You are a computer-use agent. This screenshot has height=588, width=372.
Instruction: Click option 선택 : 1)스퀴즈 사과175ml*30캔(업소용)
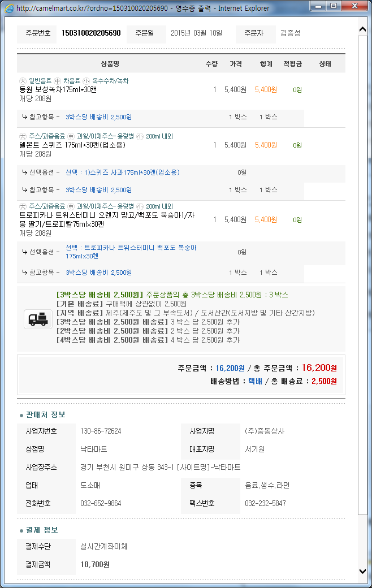tap(123, 172)
